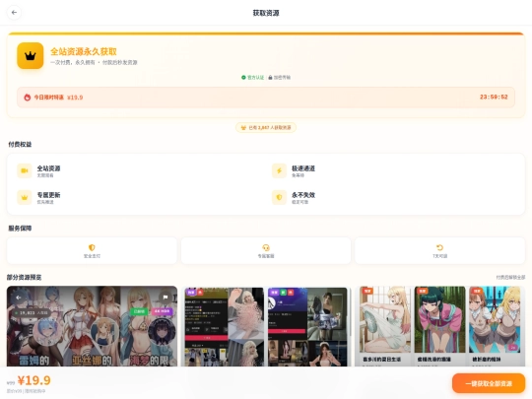
Task: Click the crown icon for 专属更新
Action: 25,197
